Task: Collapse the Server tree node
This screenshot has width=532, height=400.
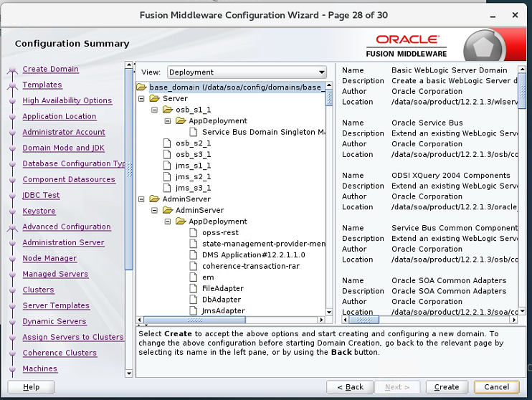Action: point(141,99)
